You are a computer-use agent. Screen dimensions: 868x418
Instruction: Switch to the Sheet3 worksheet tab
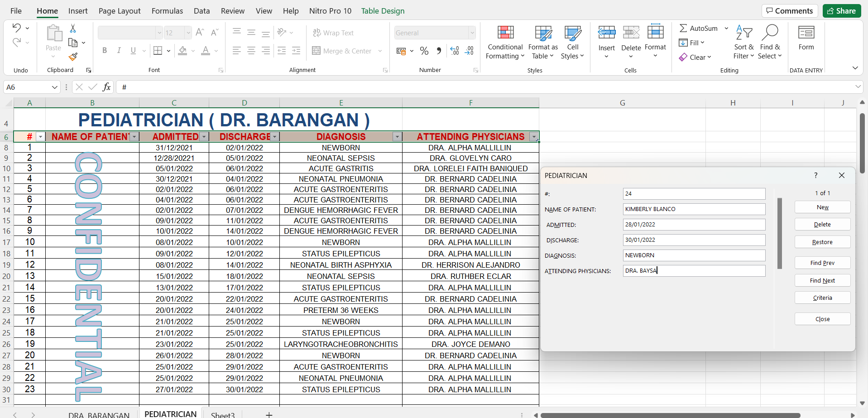pyautogui.click(x=223, y=414)
